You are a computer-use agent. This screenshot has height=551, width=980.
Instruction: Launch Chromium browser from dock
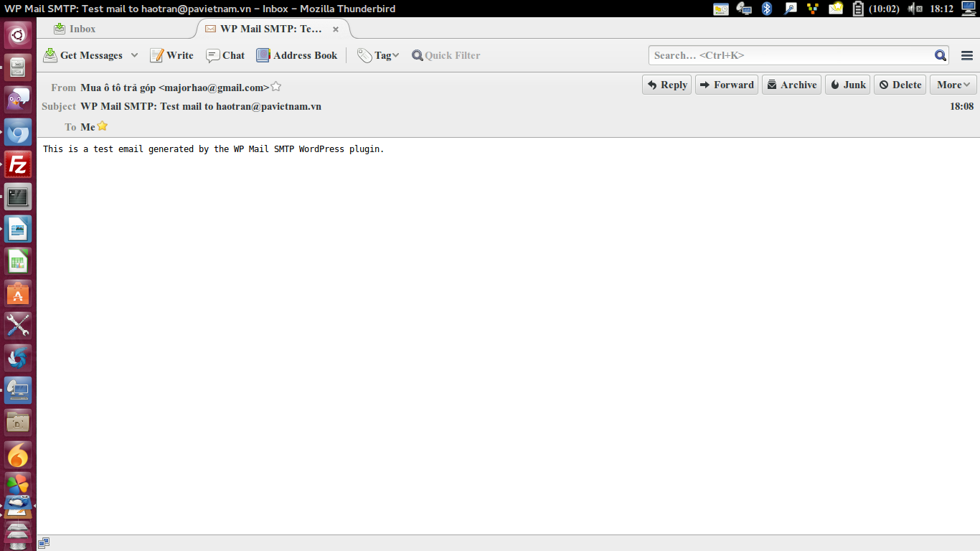click(x=18, y=132)
